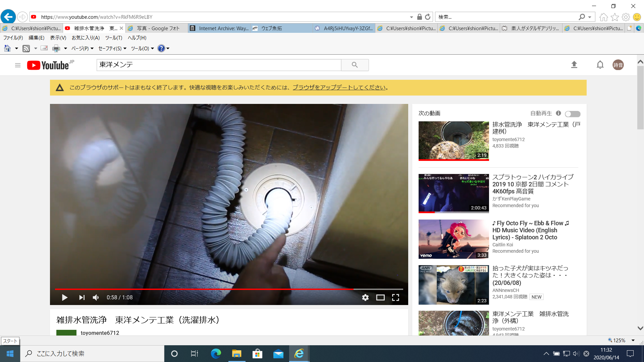This screenshot has height=362, width=644.
Task: Switch to the 写真 - Google フォト tab
Action: 158,28
